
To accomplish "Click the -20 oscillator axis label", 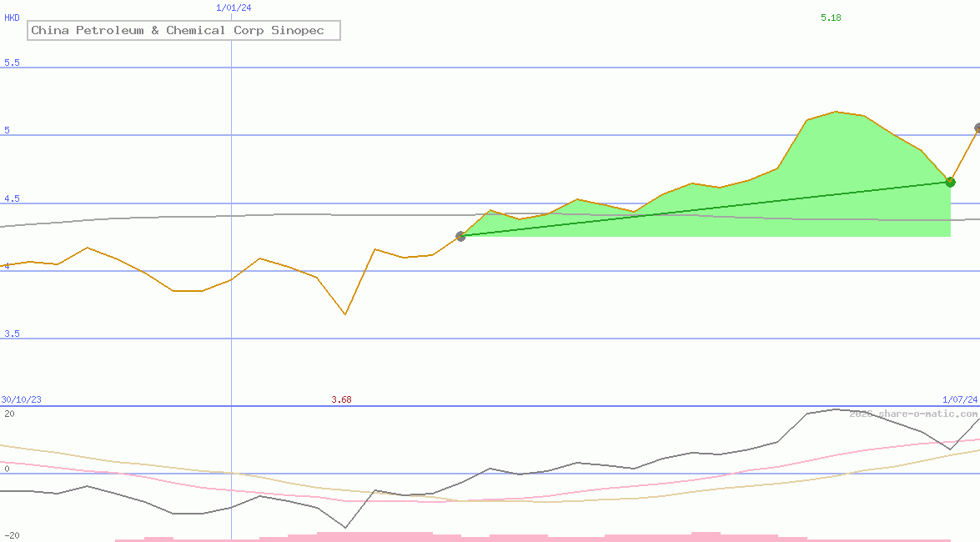I will click(12, 536).
